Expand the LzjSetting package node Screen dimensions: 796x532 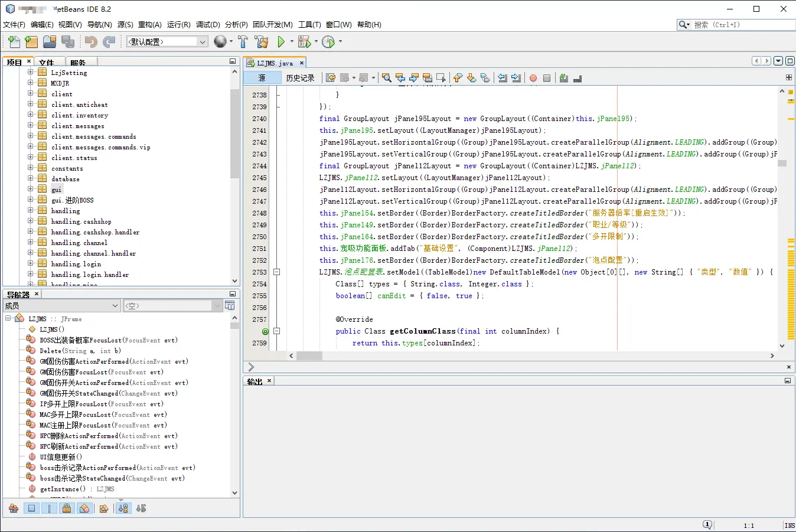click(x=30, y=72)
